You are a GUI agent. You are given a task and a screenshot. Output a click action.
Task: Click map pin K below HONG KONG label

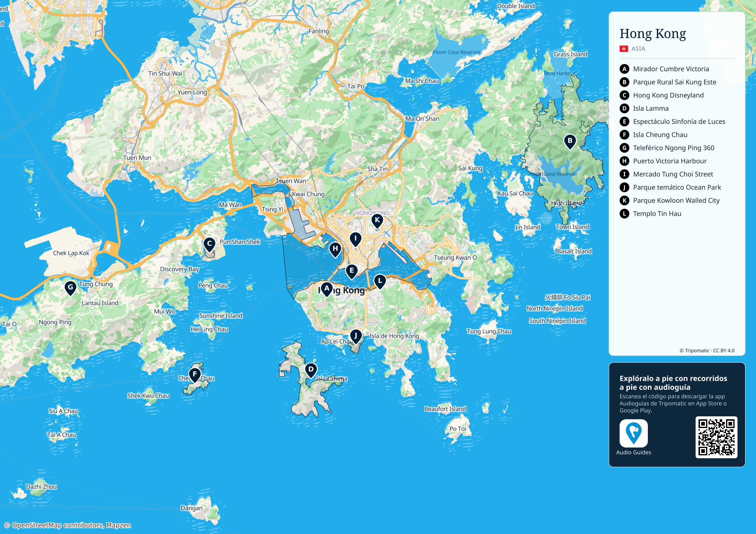tap(377, 221)
